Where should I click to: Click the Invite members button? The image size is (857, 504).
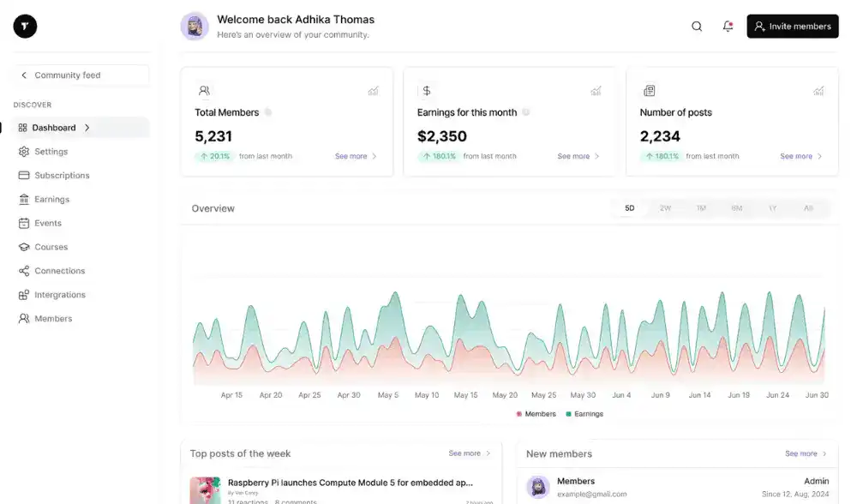(x=792, y=27)
